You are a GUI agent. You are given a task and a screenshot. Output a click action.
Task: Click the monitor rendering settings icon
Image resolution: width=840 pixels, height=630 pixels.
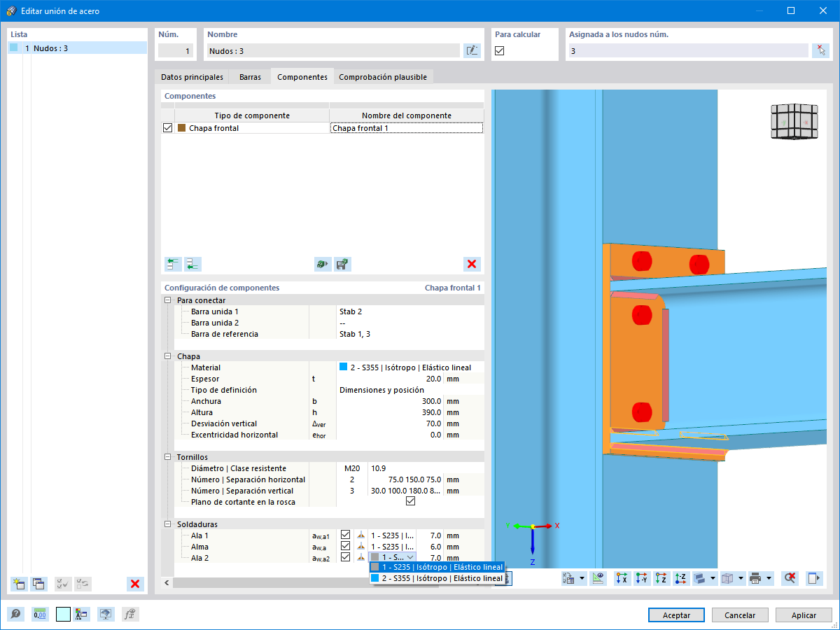point(106,615)
